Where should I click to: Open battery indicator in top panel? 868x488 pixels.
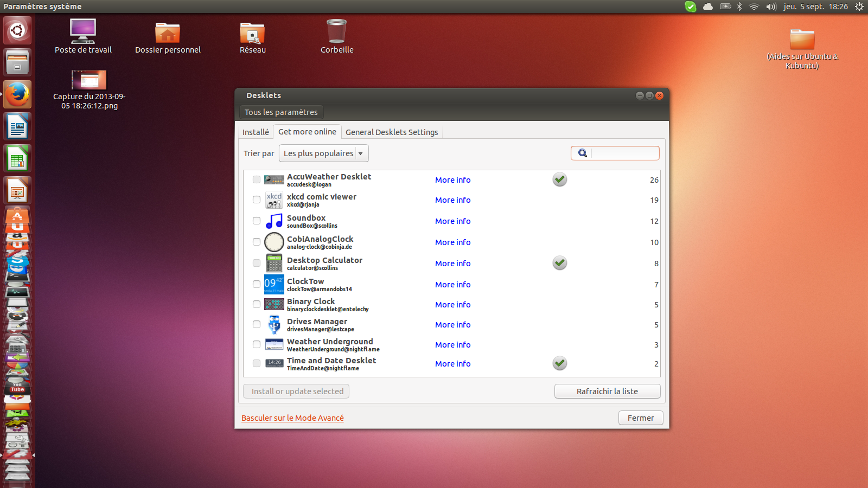[x=725, y=7]
